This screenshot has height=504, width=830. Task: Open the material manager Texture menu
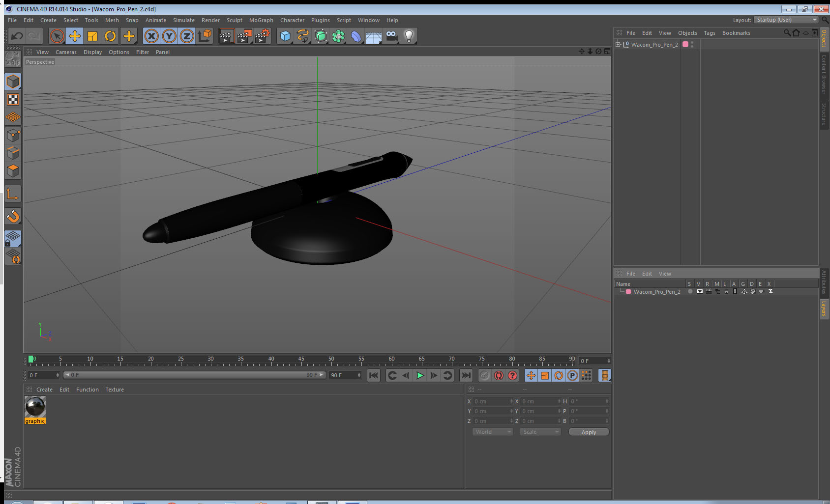(115, 390)
